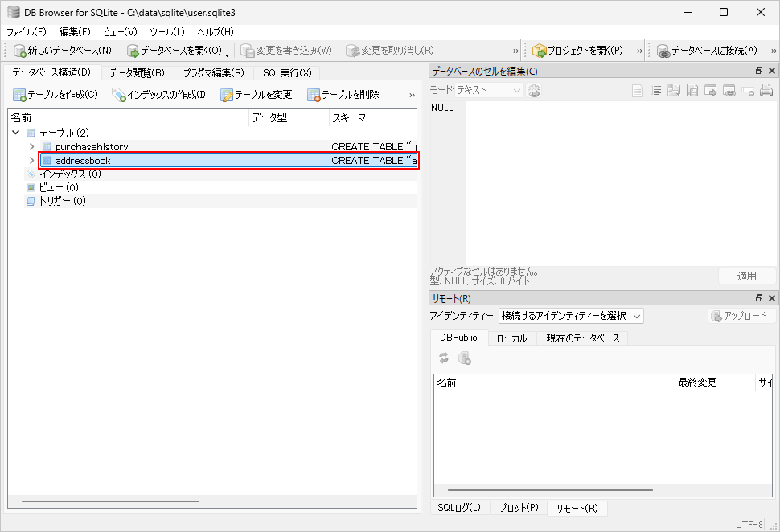Image resolution: width=780 pixels, height=532 pixels.
Task: Expand the purchasehistory table node
Action: [x=31, y=147]
